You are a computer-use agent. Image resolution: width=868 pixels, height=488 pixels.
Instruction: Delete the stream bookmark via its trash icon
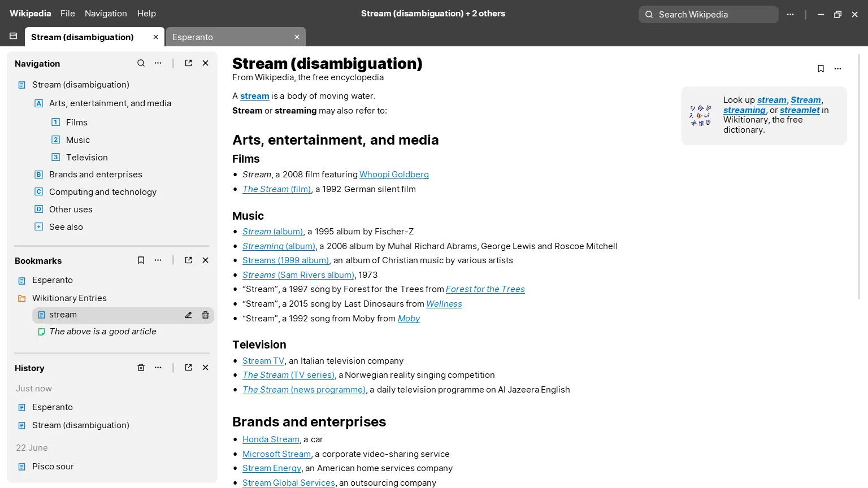click(x=205, y=315)
